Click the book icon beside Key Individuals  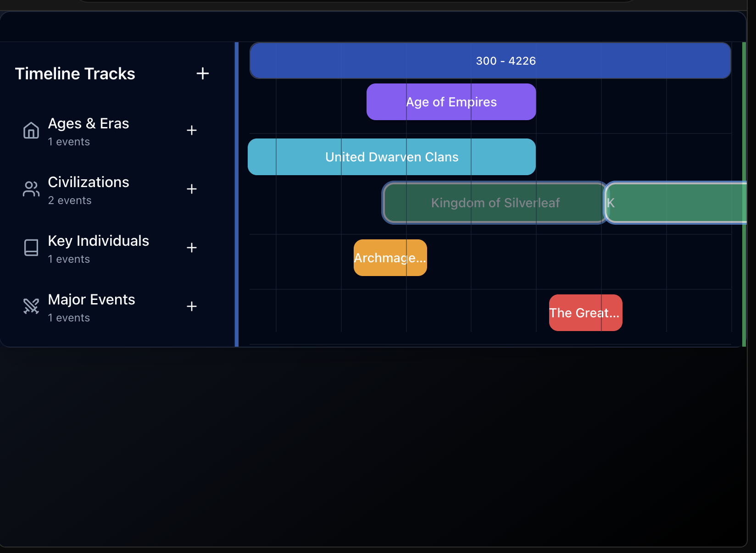click(x=31, y=248)
